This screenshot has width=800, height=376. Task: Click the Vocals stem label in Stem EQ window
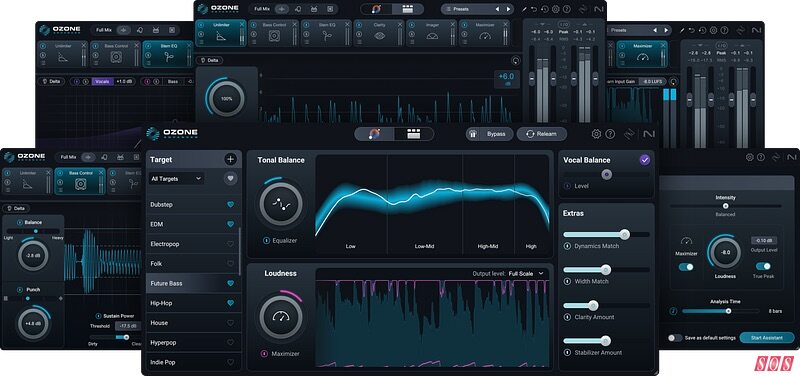[102, 81]
